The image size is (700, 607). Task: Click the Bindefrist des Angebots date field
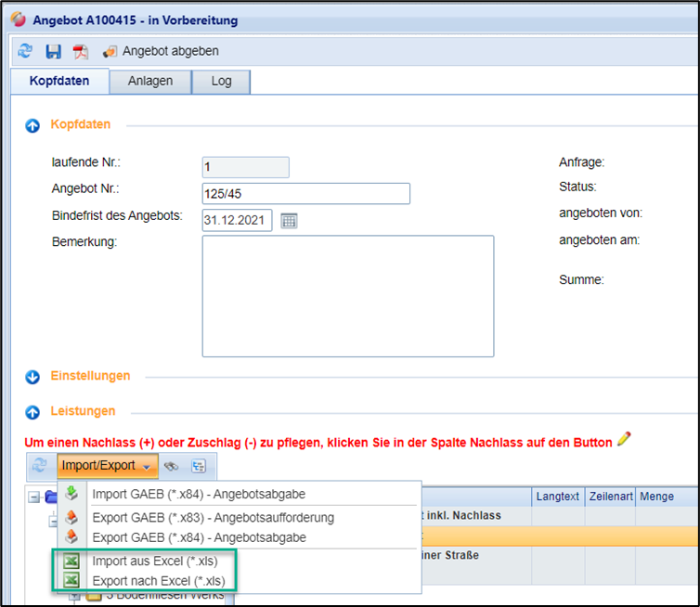tap(237, 220)
